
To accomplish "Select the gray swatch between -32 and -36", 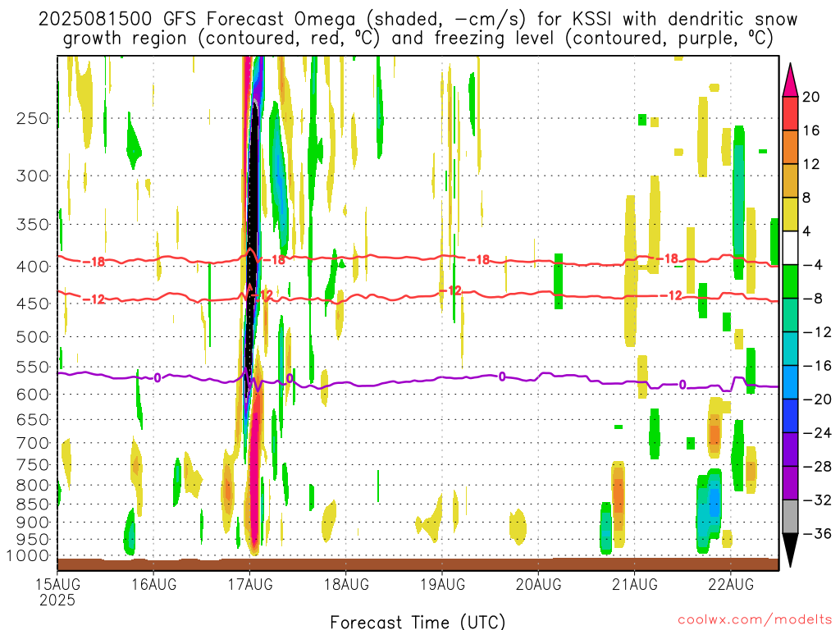I will pos(790,517).
